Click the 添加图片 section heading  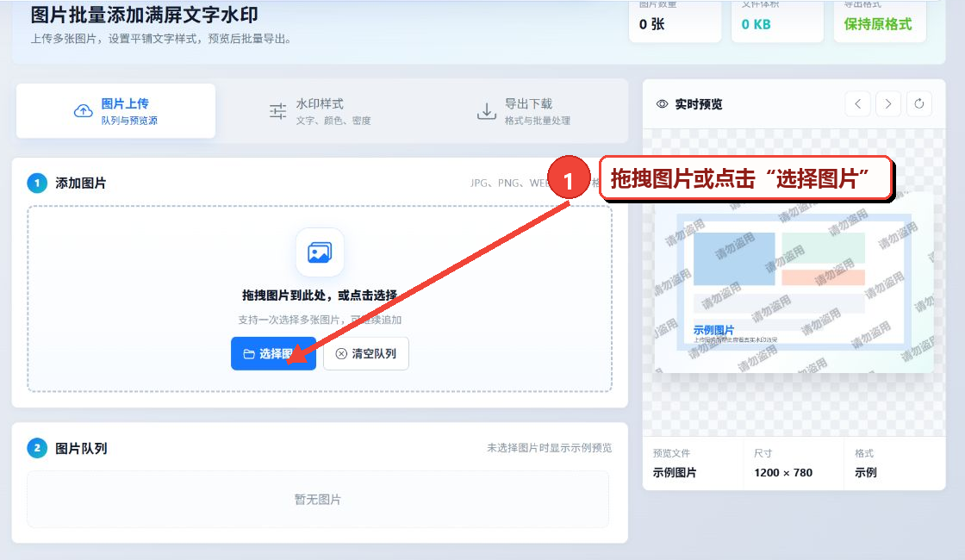[x=81, y=184]
